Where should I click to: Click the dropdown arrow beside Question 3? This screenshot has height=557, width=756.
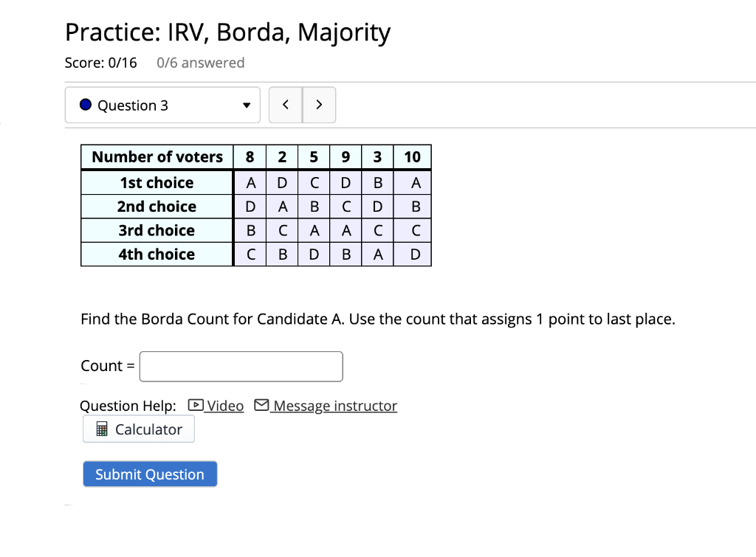tap(247, 105)
